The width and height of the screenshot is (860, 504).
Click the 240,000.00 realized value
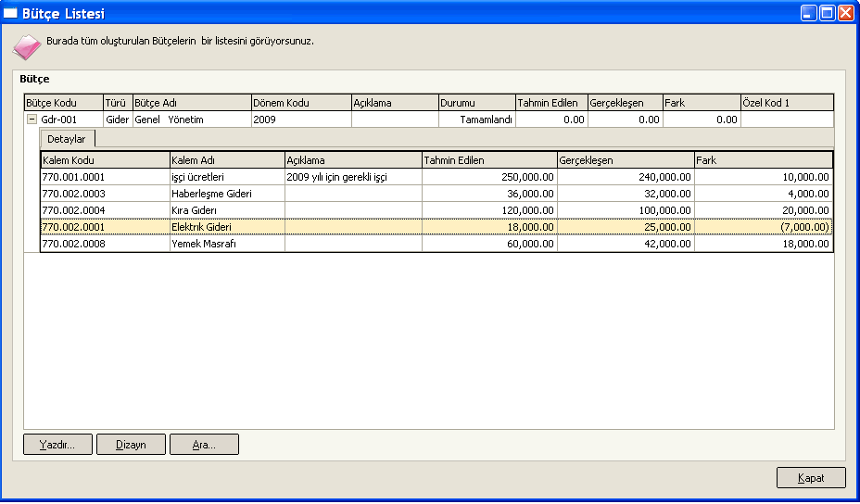pos(626,177)
